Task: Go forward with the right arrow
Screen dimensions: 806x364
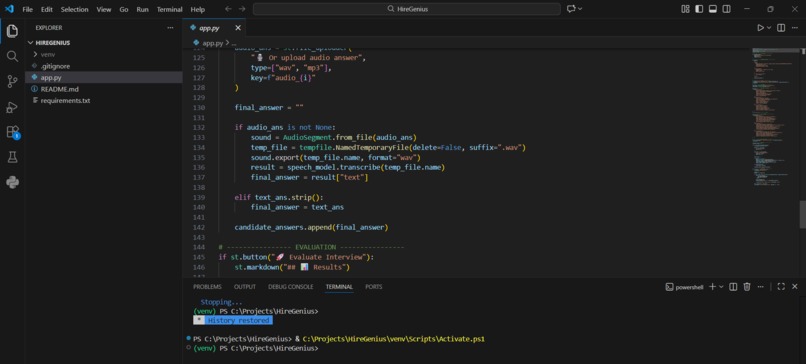Action: coord(242,9)
